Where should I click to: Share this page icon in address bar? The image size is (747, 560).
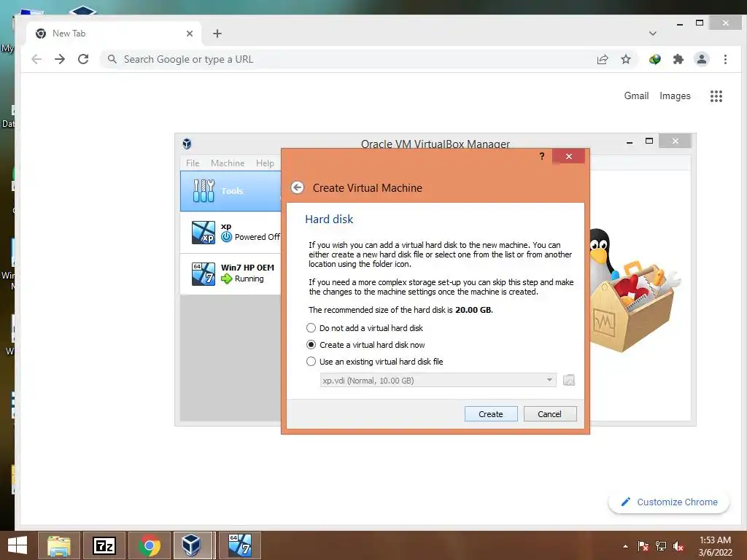tap(603, 59)
